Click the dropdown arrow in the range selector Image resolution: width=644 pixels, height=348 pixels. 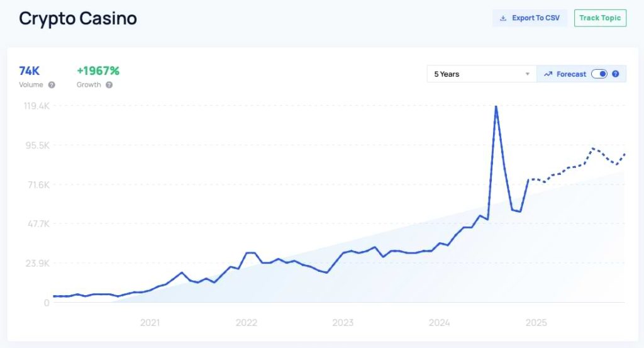tap(528, 74)
